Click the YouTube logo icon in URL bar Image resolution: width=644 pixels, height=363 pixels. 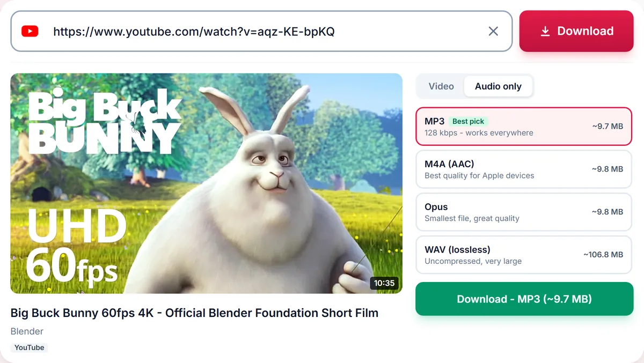point(30,32)
